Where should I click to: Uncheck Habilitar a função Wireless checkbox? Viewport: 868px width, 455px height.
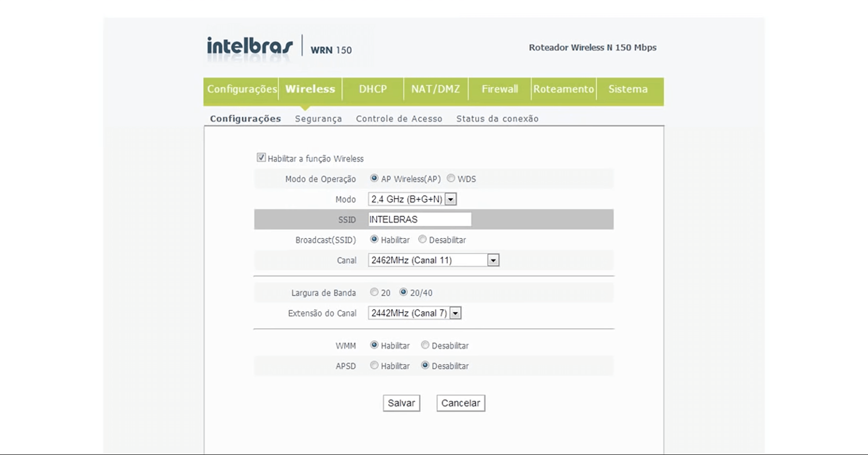click(262, 157)
